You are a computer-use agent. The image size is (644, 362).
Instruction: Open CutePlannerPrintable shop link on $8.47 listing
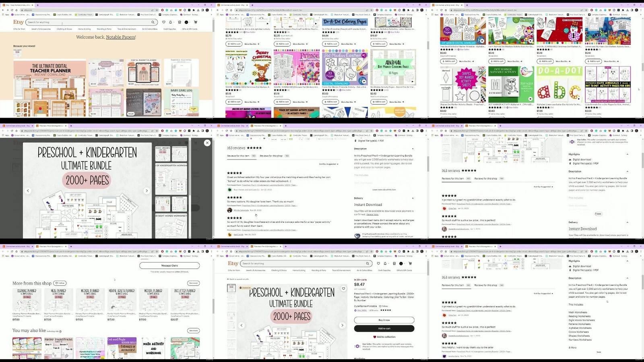tap(365, 306)
